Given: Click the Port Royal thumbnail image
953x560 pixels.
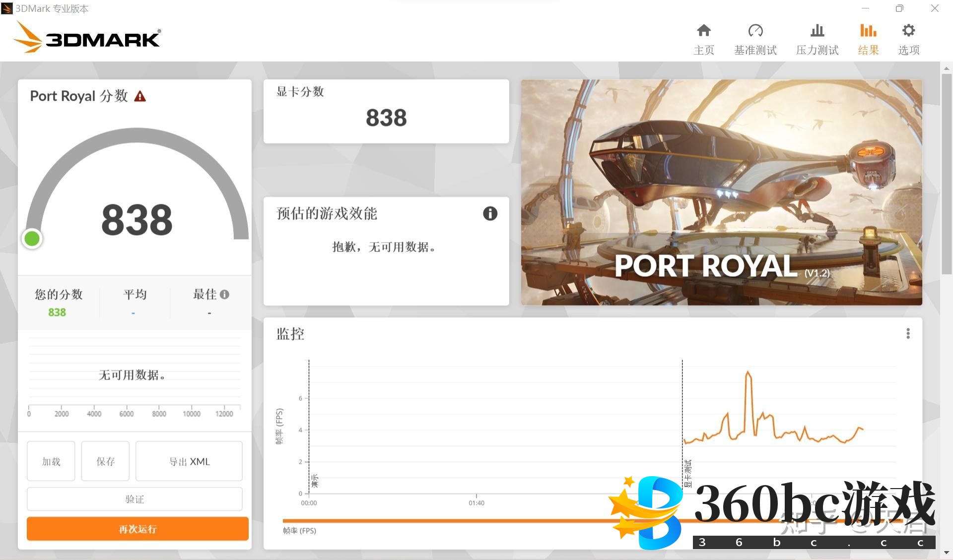Looking at the screenshot, I should point(721,192).
